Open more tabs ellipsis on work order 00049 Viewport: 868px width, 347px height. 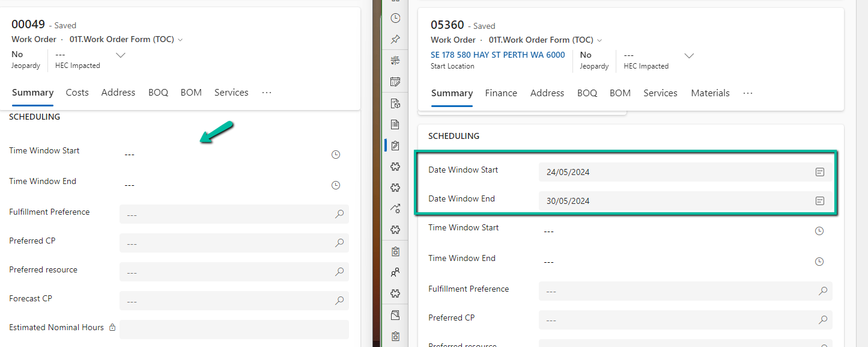coord(267,93)
